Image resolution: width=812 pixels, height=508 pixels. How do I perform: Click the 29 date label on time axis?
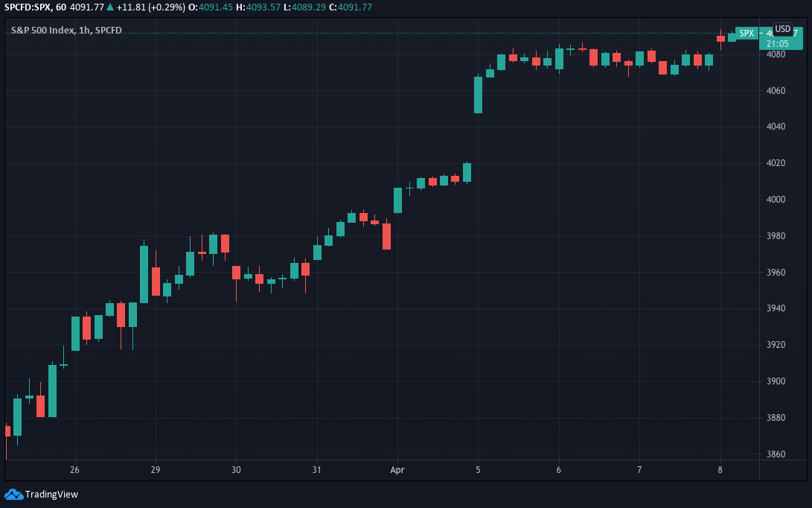(156, 470)
